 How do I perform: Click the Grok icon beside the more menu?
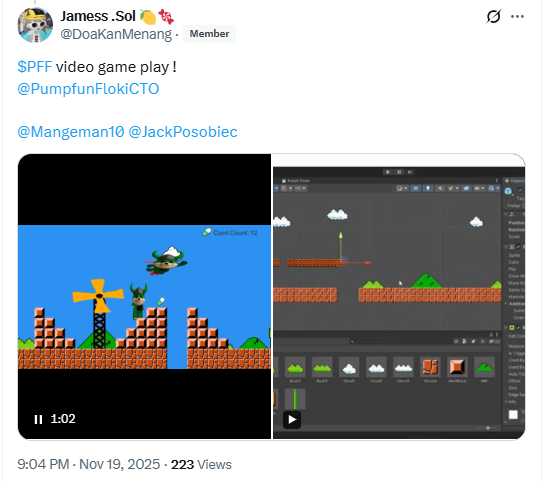(x=493, y=16)
